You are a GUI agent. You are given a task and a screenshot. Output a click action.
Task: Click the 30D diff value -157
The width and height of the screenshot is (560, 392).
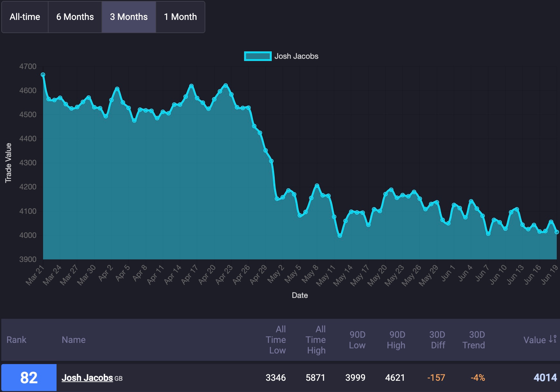(x=436, y=378)
